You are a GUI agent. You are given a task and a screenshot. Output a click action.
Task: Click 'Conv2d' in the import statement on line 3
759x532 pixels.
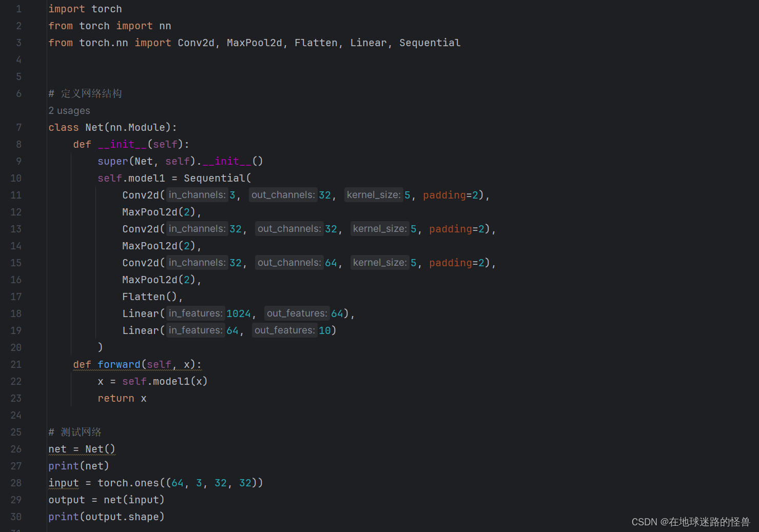click(x=196, y=43)
